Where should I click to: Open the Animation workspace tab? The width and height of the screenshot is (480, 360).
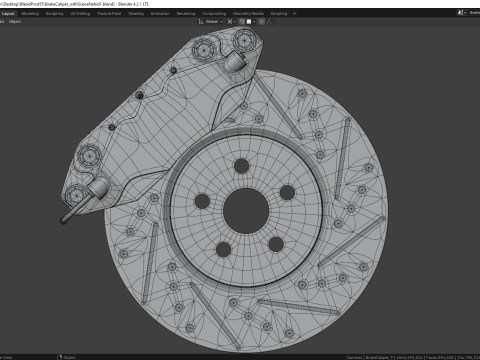point(160,13)
